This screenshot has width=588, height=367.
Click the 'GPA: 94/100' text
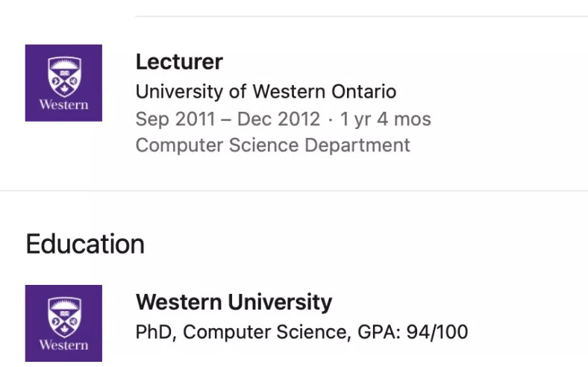point(413,332)
